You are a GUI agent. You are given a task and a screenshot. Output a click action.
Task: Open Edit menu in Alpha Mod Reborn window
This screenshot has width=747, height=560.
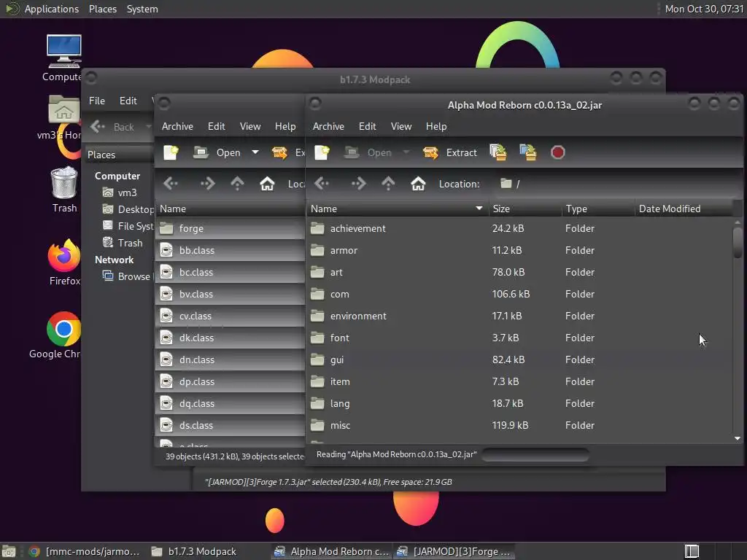[x=368, y=126]
